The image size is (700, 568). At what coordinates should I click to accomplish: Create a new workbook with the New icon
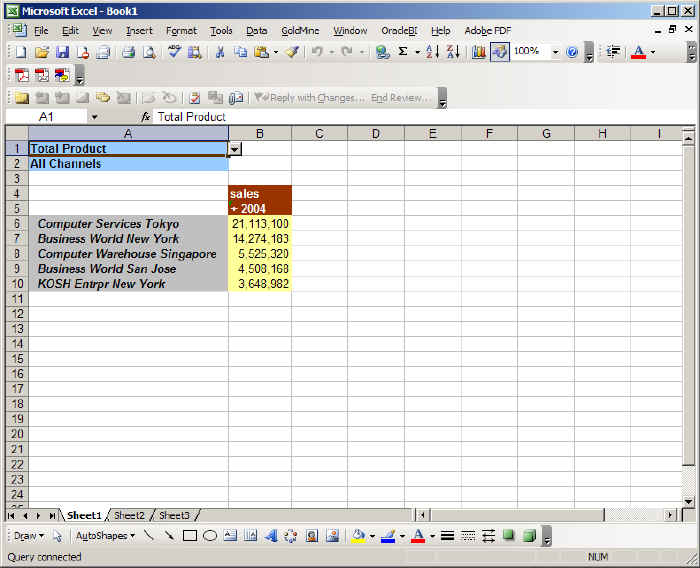[x=21, y=52]
